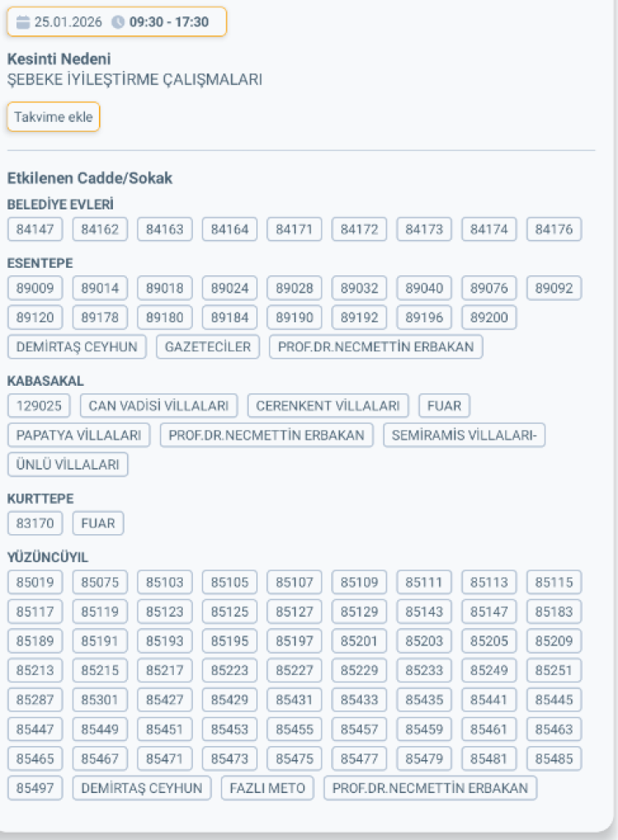This screenshot has width=618, height=840.
Task: Select street chip 84147 under Belediye Evleri
Action: 35,229
